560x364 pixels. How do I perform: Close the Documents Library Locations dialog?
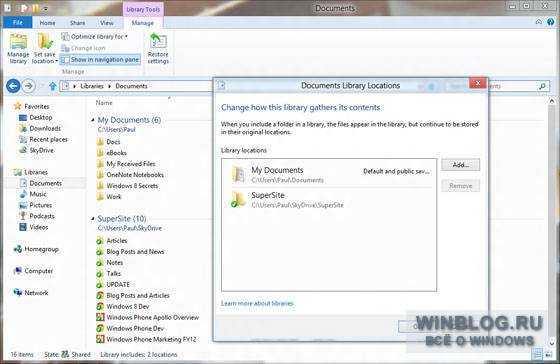tap(478, 83)
